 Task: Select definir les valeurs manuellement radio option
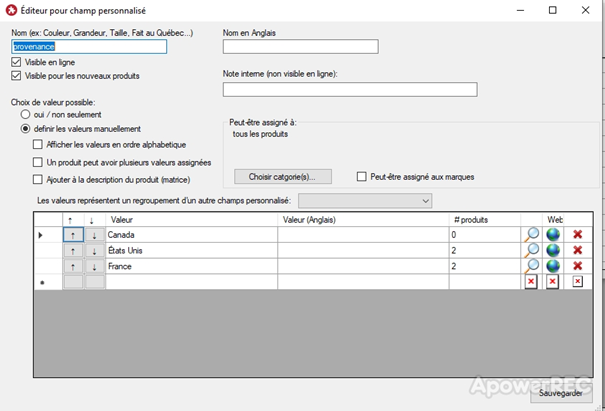pyautogui.click(x=25, y=129)
